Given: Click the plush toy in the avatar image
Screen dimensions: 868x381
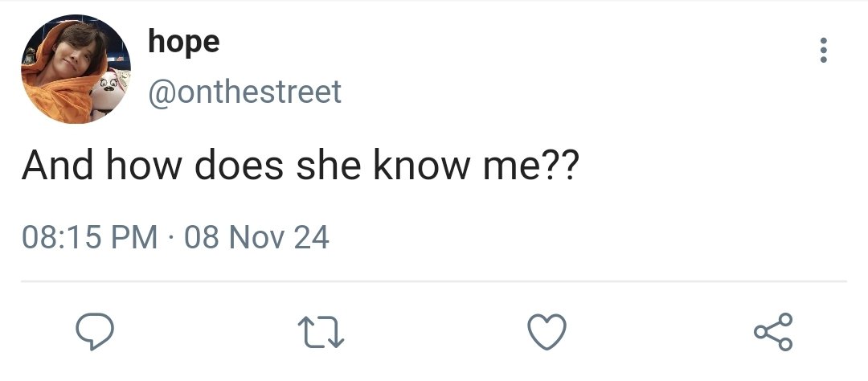Looking at the screenshot, I should [x=109, y=92].
